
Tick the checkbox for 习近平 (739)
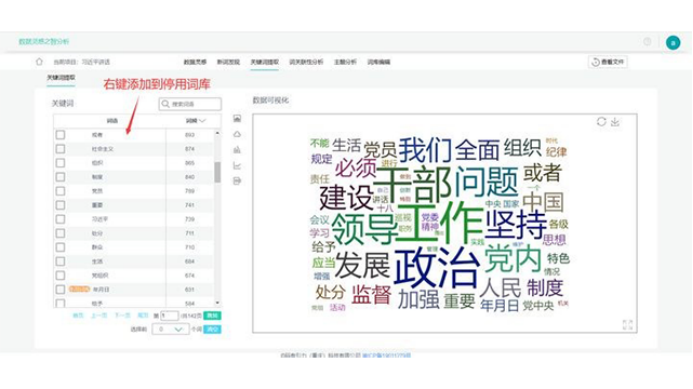point(60,219)
